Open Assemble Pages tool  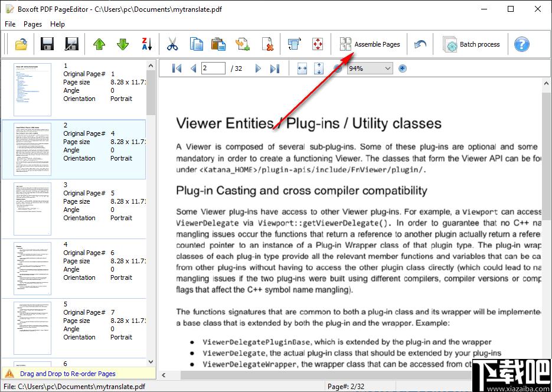[x=370, y=44]
